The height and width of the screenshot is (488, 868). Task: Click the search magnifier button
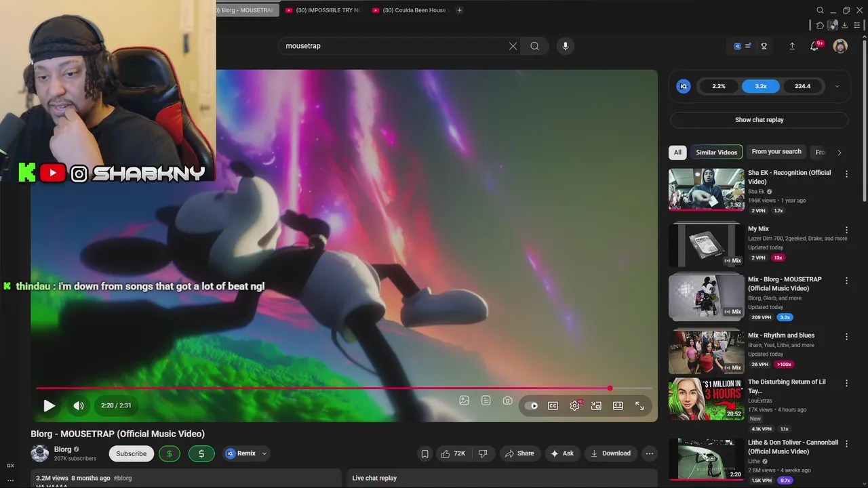click(535, 46)
